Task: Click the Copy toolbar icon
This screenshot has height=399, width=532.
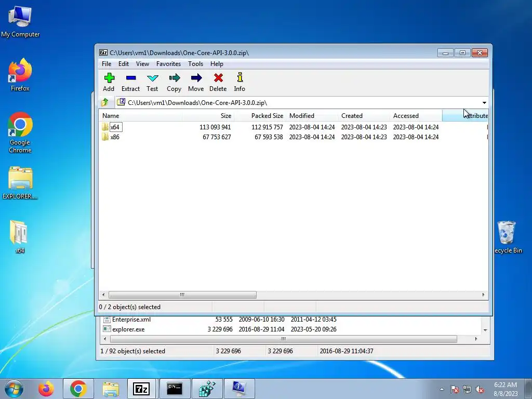Action: (x=174, y=82)
